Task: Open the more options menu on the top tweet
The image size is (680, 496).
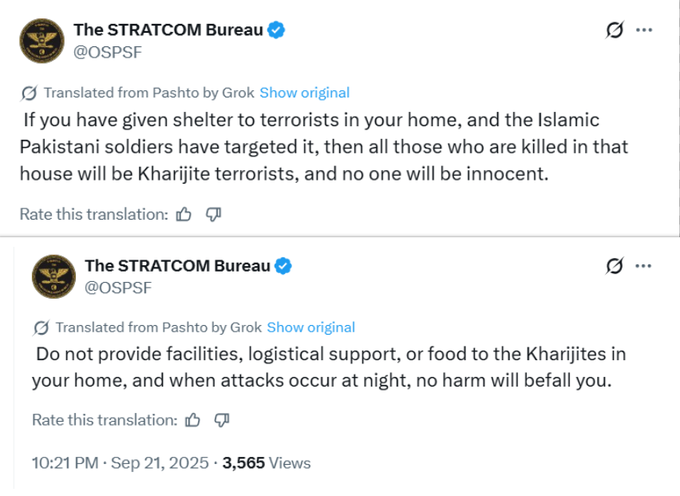Action: coord(644,31)
